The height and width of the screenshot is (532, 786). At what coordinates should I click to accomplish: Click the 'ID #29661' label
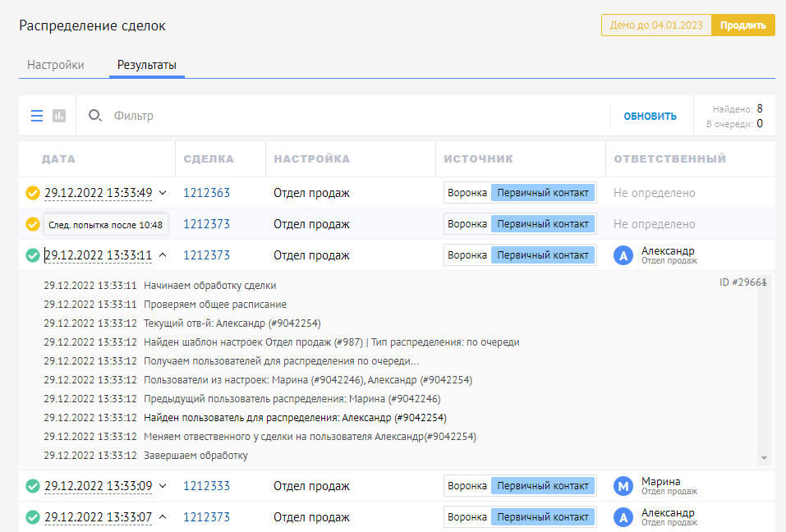pyautogui.click(x=743, y=282)
